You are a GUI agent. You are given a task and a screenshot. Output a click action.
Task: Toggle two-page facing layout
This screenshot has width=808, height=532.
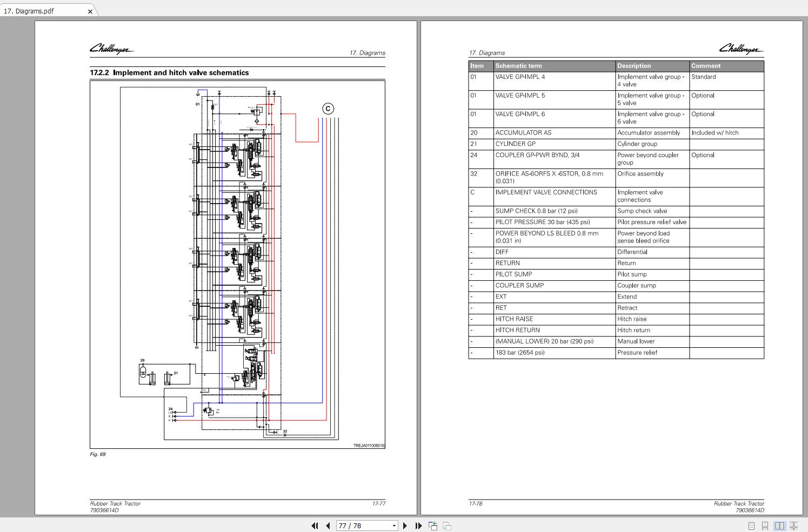coord(779,526)
